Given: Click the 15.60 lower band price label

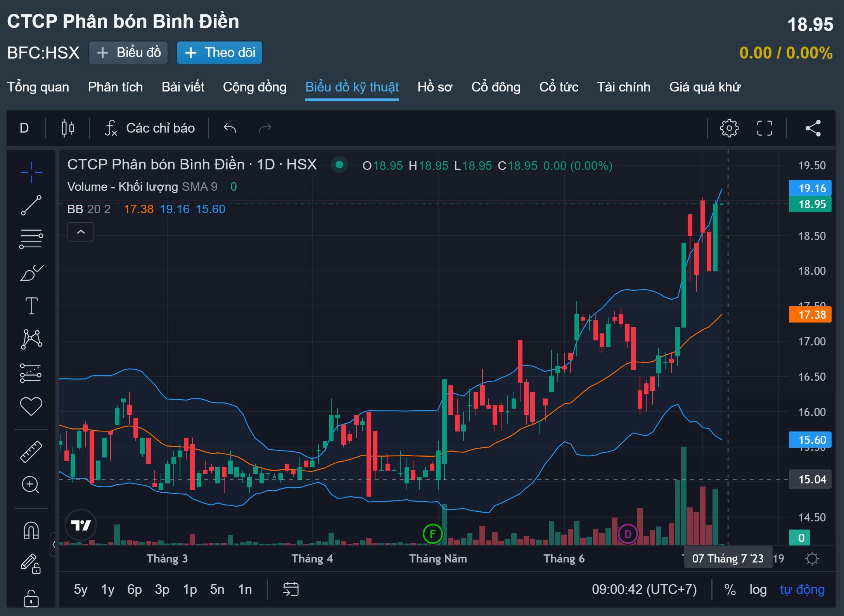Looking at the screenshot, I should point(810,440).
